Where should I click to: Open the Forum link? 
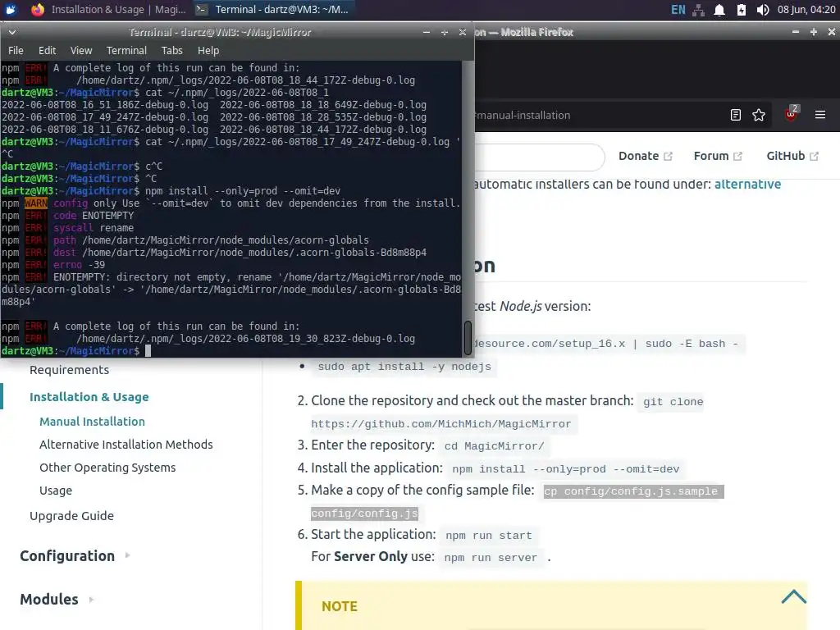[x=711, y=156]
